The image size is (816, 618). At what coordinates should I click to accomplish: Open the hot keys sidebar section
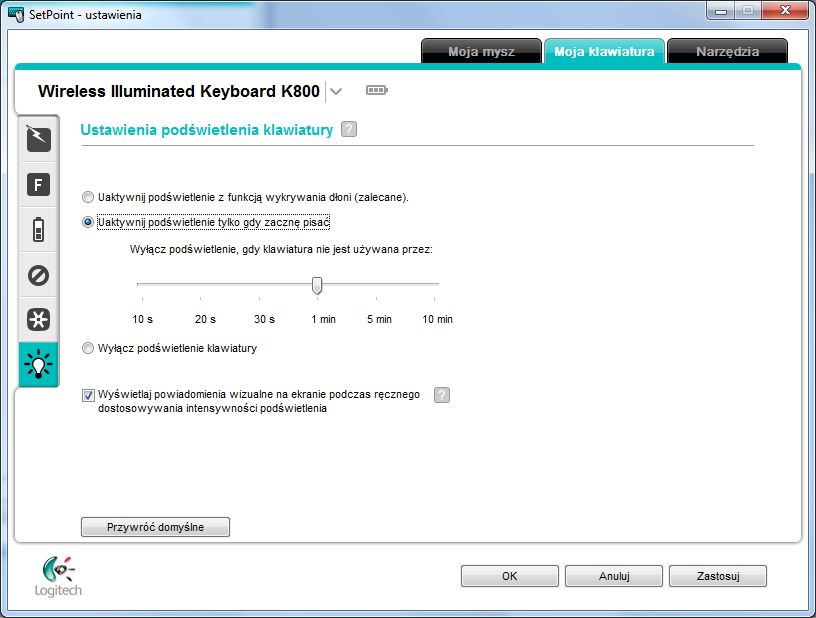(39, 139)
